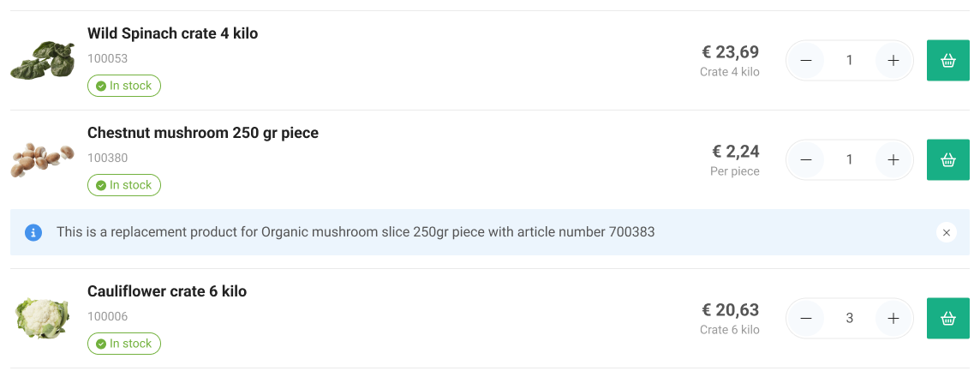The image size is (980, 377).
Task: Open the Chestnut mushroom 250 gr piece product
Action: point(202,133)
